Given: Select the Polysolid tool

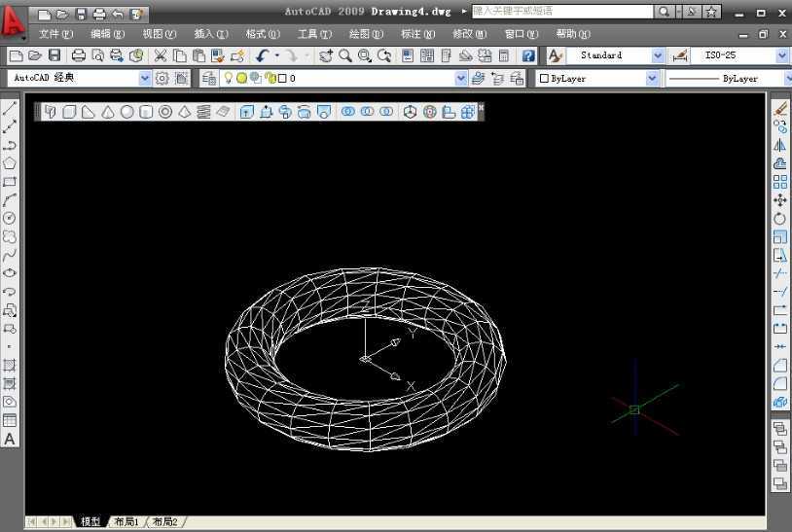Looking at the screenshot, I should [x=50, y=112].
